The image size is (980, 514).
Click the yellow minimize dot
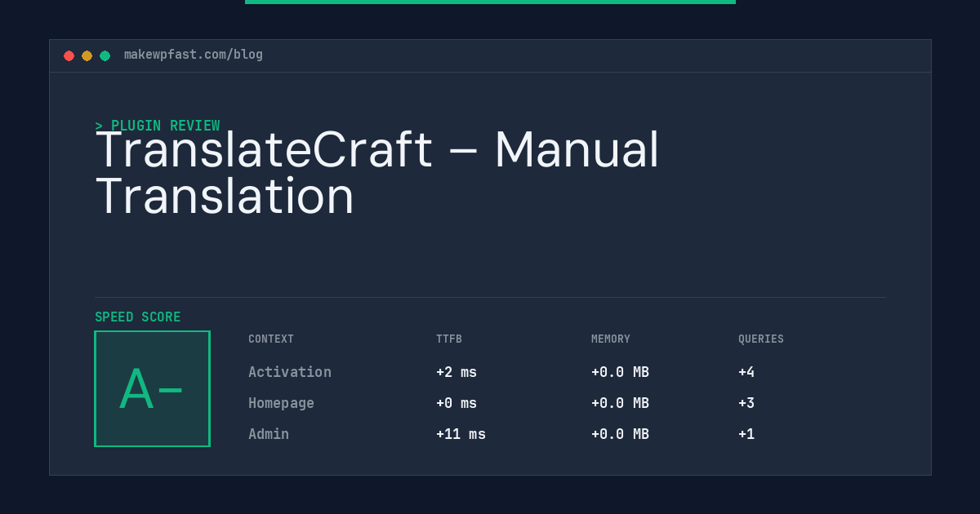click(87, 55)
